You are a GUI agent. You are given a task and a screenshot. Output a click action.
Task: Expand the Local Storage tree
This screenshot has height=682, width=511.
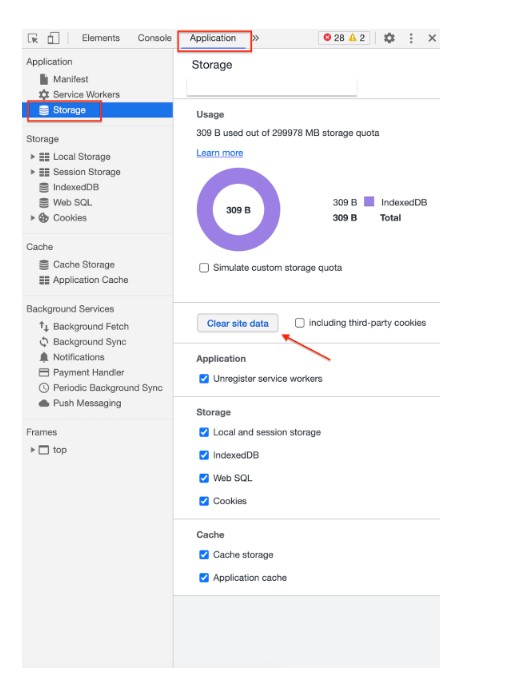32,157
